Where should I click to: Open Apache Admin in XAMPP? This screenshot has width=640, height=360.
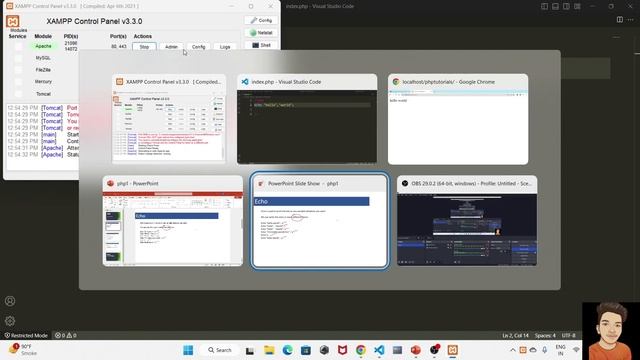[x=171, y=47]
